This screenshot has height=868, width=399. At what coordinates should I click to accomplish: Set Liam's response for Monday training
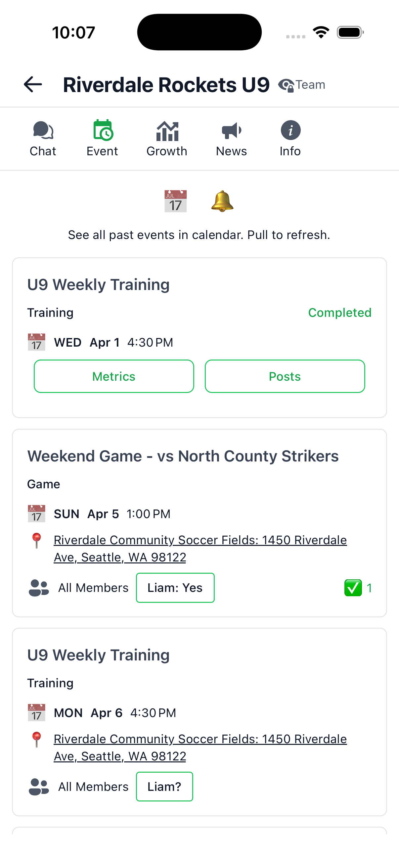click(164, 787)
